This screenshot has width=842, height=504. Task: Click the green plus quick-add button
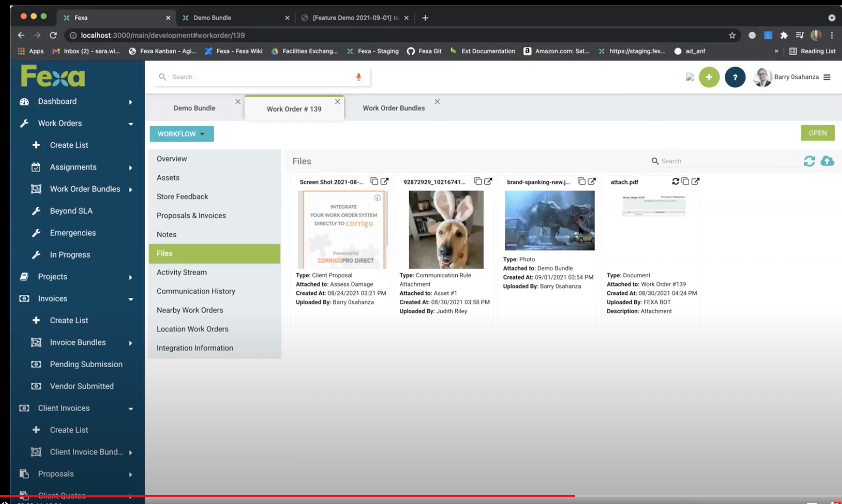708,77
